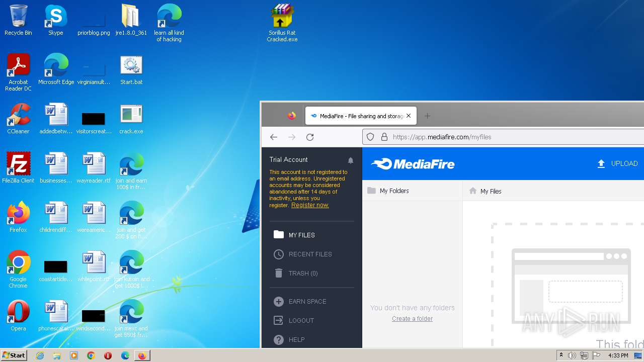The image size is (644, 362).
Task: Launch Skype from the desktop
Action: pyautogui.click(x=56, y=20)
